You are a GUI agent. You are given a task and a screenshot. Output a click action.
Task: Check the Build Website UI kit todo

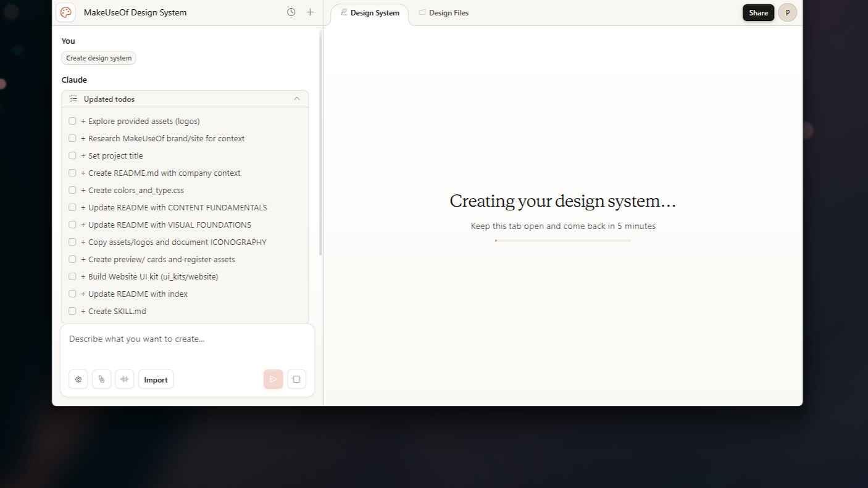[x=72, y=276]
